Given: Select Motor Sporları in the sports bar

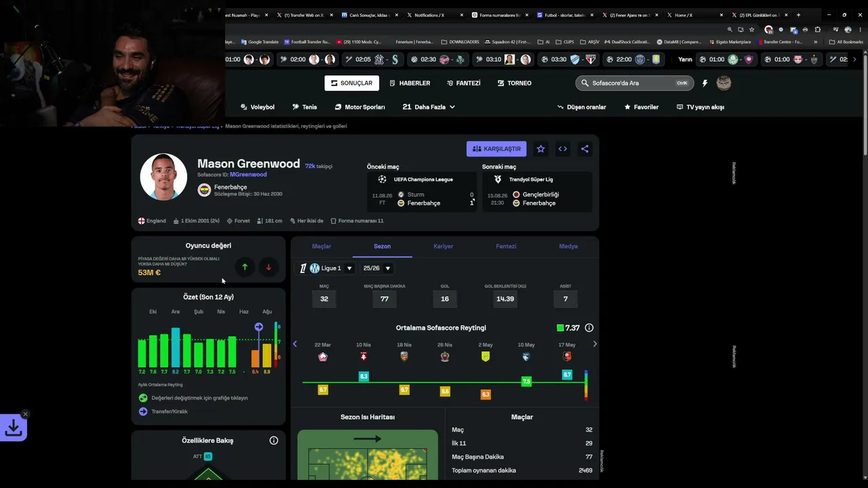Looking at the screenshot, I should point(360,107).
